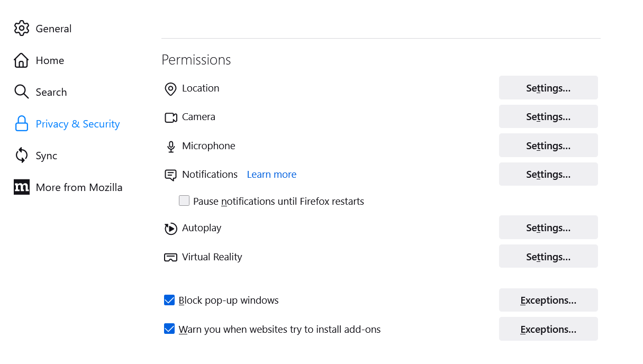Screen dimensions: 643x364
Task: Open Location permission Settings
Action: [x=548, y=88]
